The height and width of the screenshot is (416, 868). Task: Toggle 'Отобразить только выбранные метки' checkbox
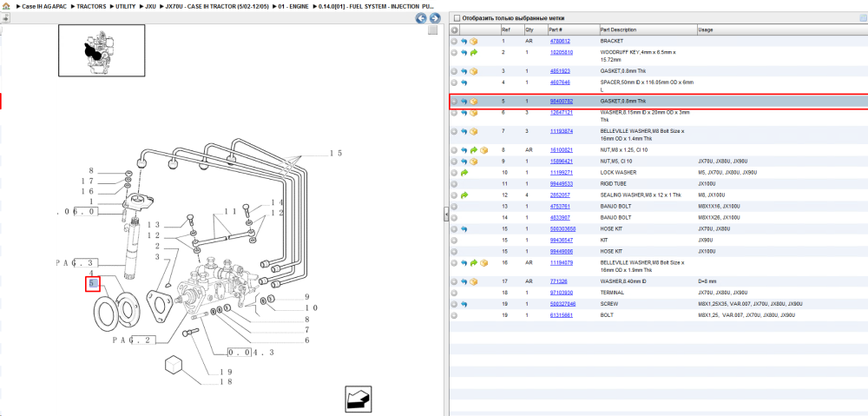(457, 17)
